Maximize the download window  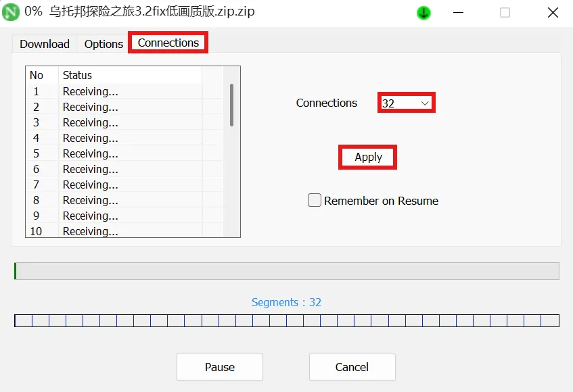point(505,12)
